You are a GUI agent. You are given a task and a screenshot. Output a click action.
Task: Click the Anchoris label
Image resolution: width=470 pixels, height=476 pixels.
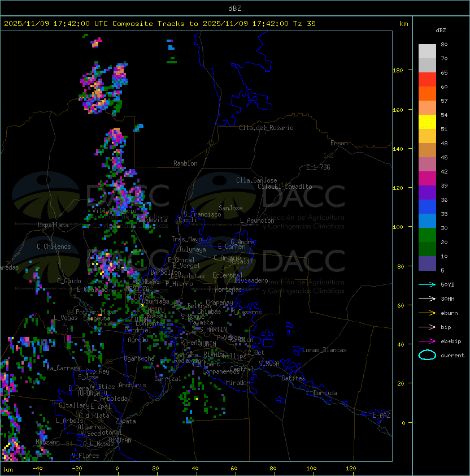[x=132, y=385]
